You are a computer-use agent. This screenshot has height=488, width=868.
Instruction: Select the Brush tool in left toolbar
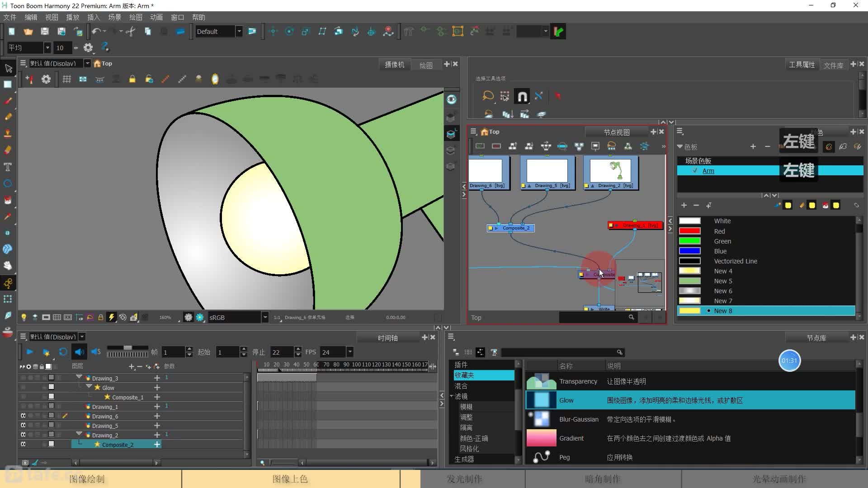pyautogui.click(x=8, y=101)
